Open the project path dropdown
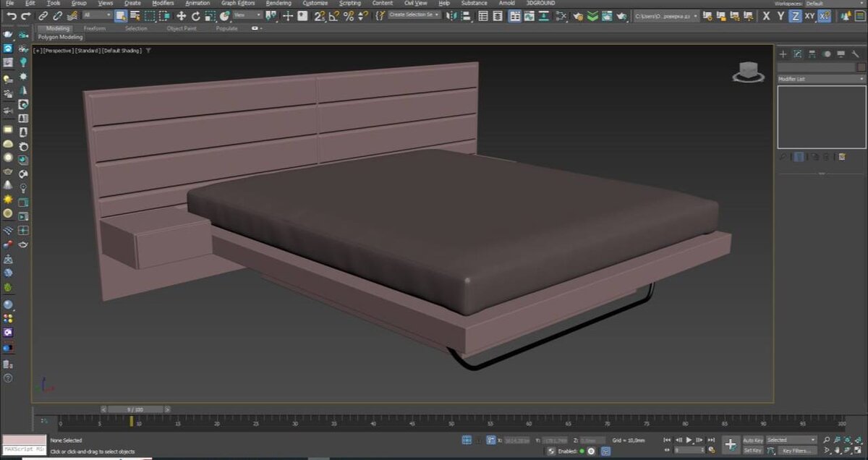This screenshot has width=868, height=460. 666,15
